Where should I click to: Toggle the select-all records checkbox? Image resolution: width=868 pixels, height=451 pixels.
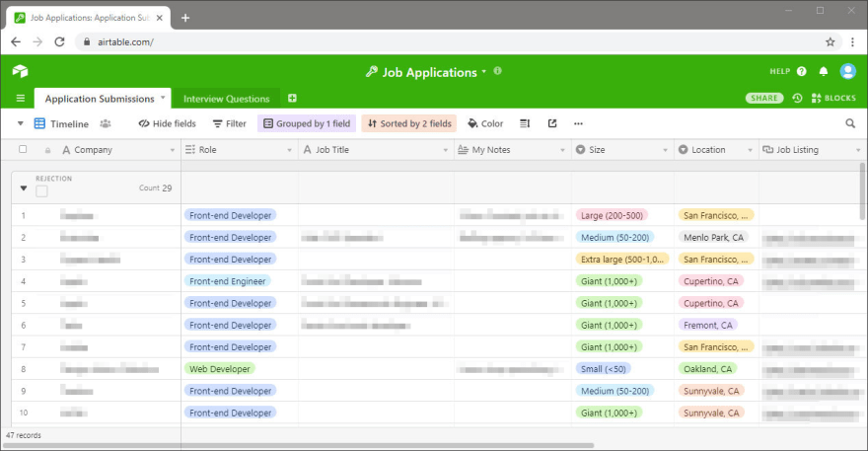pyautogui.click(x=23, y=149)
